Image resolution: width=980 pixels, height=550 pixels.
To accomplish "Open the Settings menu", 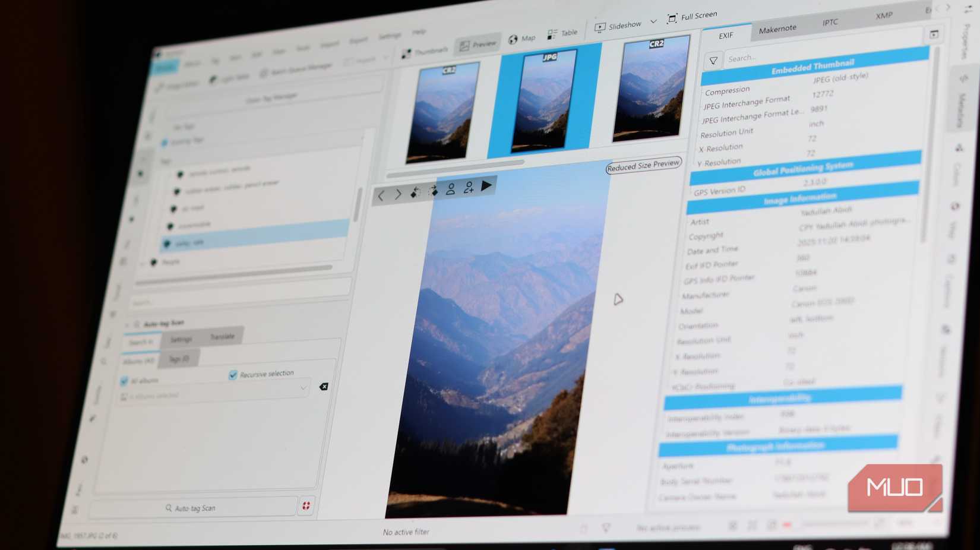I will click(389, 34).
